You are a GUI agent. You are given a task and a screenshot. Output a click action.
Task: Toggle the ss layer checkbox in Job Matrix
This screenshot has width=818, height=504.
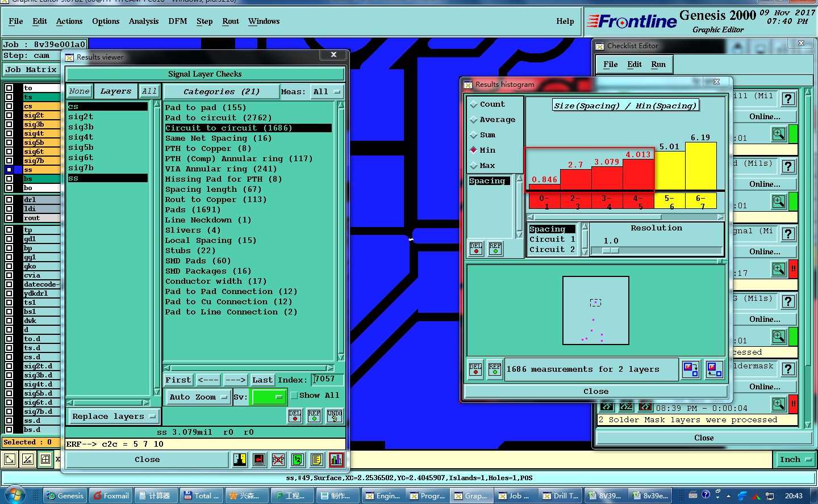click(9, 170)
